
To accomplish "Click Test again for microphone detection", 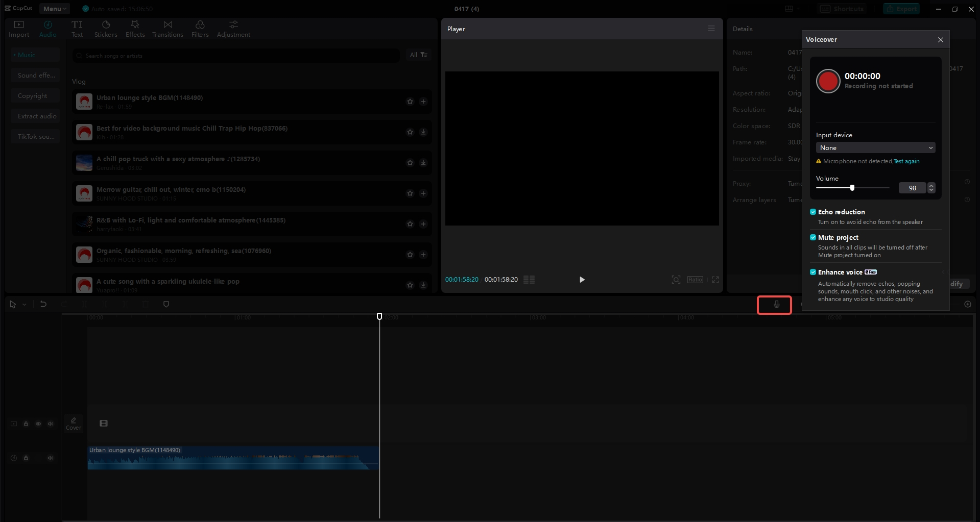I will point(906,161).
